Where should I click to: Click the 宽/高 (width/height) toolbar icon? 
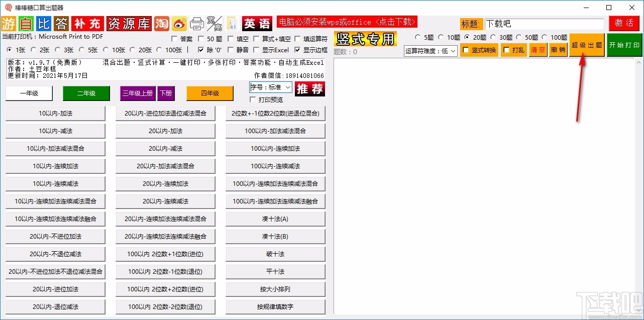213,23
